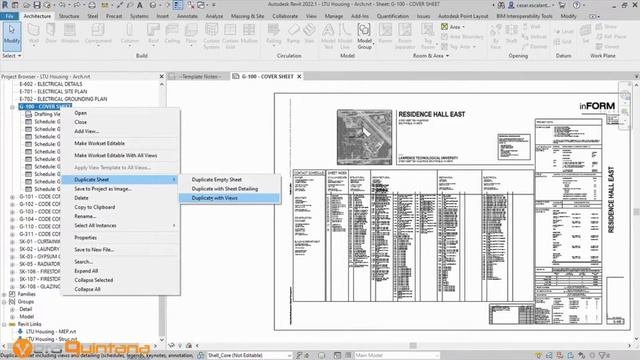This screenshot has height=360, width=640.
Task: Collapse the Revit Links tree node
Action: coord(4,324)
